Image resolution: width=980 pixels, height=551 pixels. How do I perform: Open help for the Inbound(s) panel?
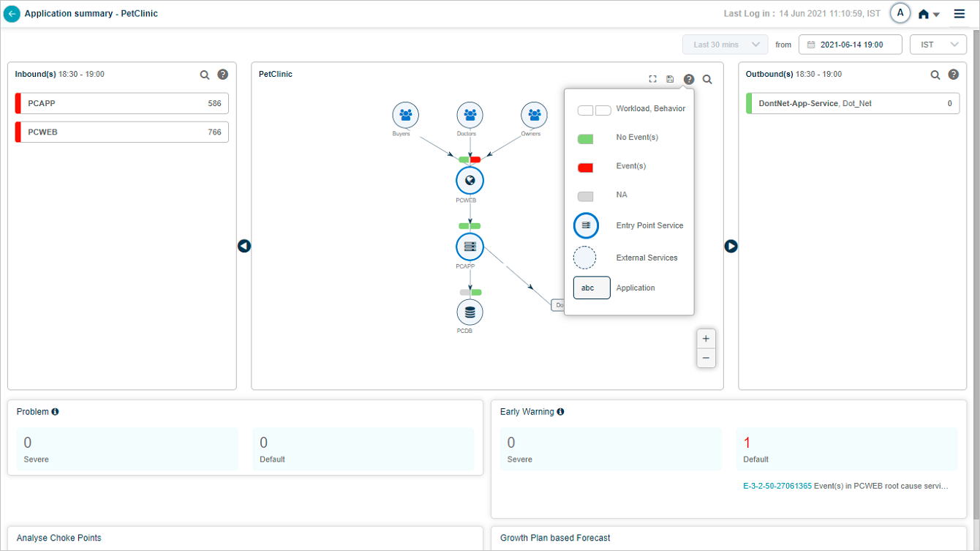point(223,75)
